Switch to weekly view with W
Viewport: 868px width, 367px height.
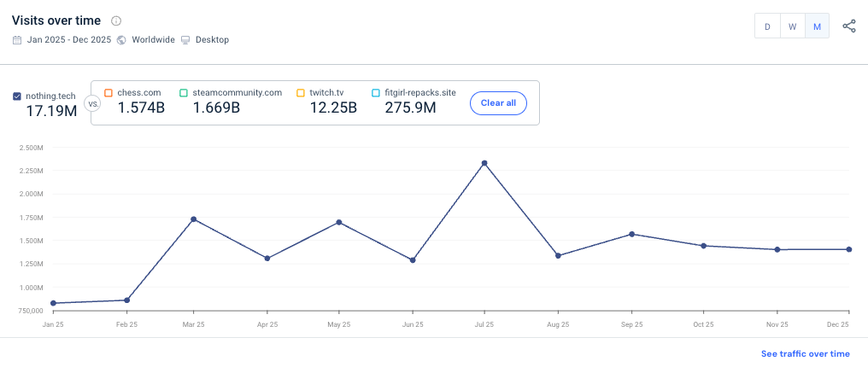click(792, 26)
